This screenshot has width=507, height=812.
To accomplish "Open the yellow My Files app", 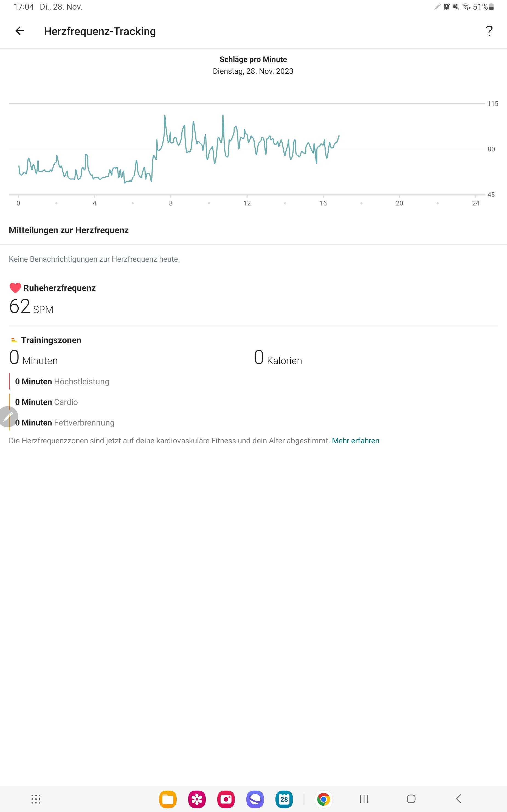I will coord(168,799).
